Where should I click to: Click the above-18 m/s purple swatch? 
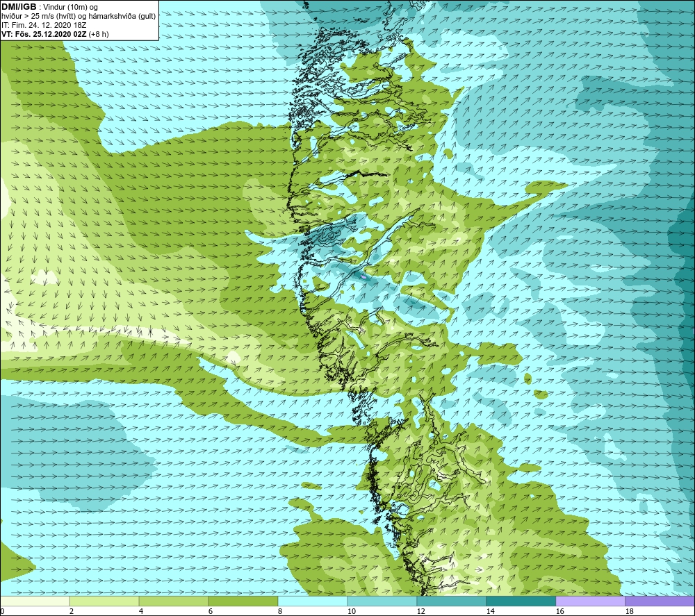(x=660, y=601)
